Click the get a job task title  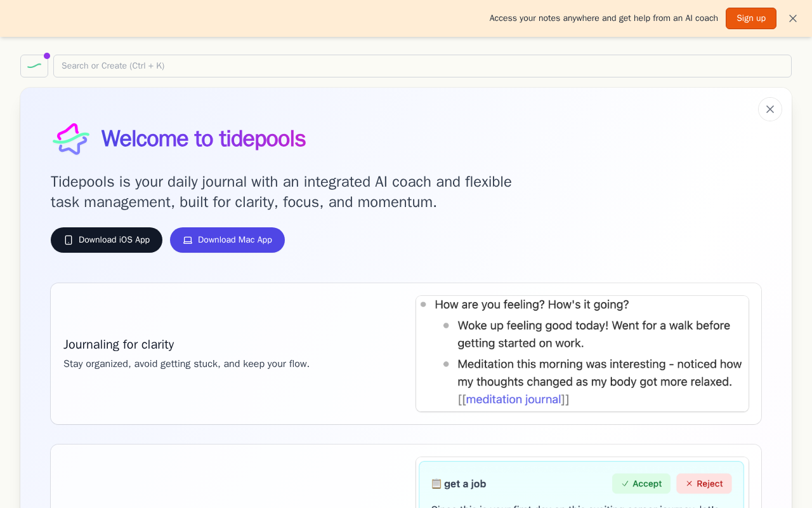pyautogui.click(x=465, y=484)
